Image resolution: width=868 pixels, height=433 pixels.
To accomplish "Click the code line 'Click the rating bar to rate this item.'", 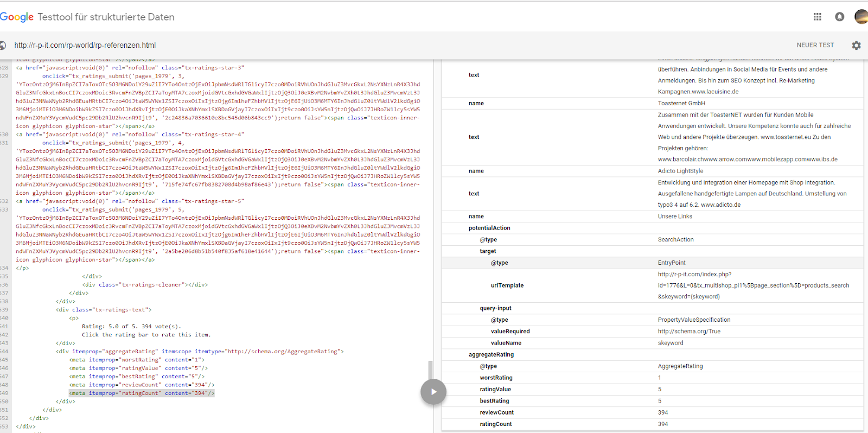I will [146, 335].
